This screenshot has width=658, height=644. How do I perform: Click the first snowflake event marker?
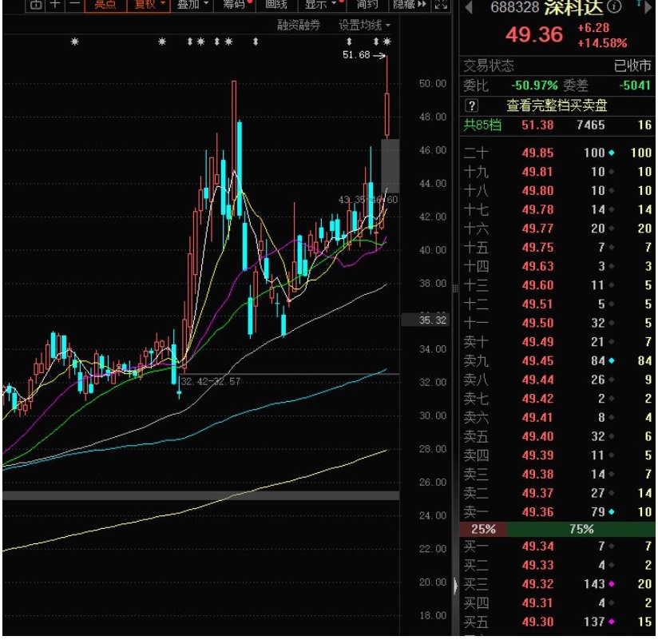pyautogui.click(x=75, y=42)
